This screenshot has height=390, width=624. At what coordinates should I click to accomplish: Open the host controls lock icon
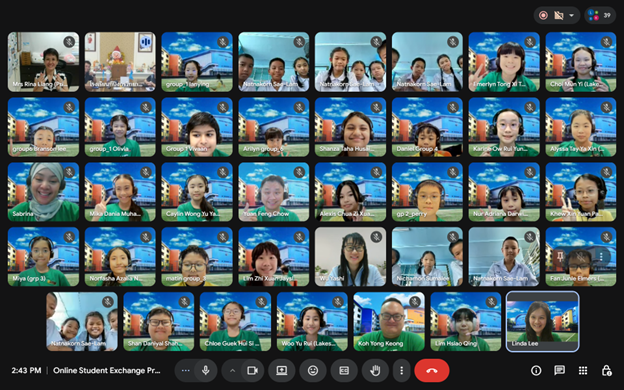click(606, 370)
